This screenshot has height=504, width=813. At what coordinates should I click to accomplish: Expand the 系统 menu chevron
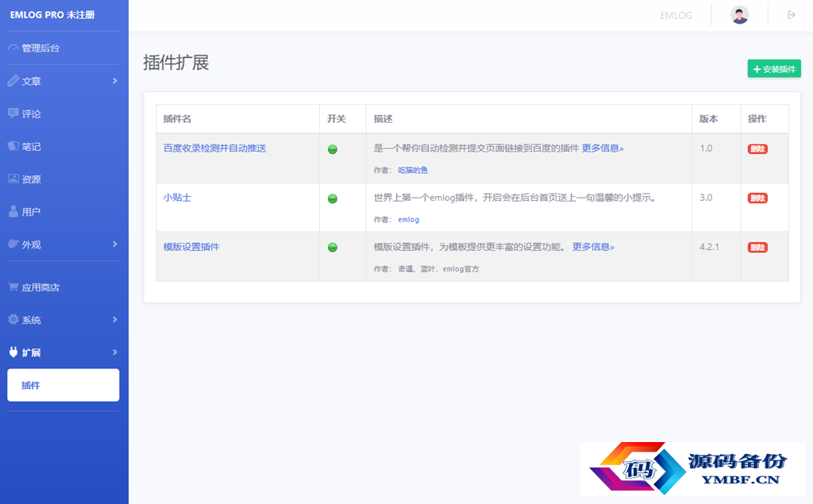point(114,319)
